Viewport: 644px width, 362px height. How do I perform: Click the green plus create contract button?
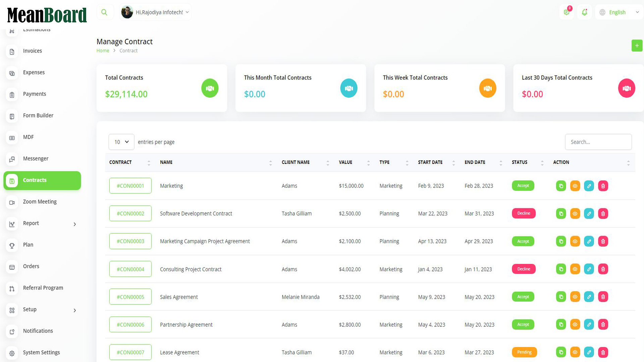point(637,46)
